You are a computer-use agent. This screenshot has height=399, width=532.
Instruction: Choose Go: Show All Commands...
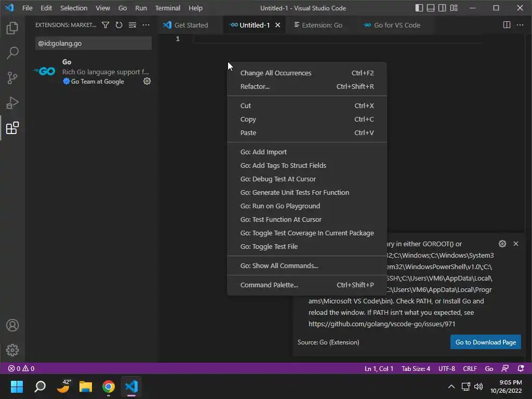tap(307, 265)
